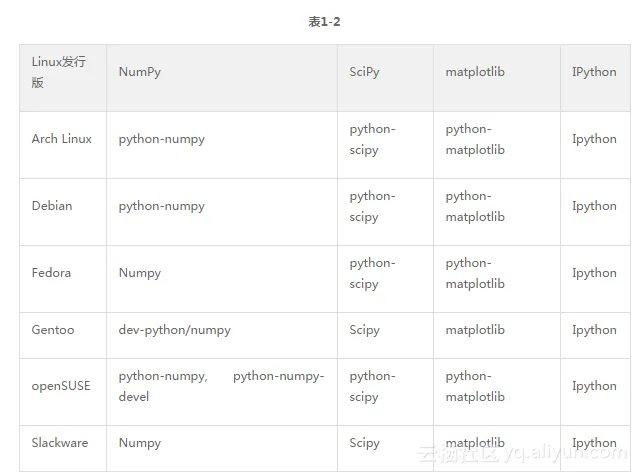Click python-scipy in the Arch Linux row
Viewport: 638px width, 474px height.
[x=372, y=139]
